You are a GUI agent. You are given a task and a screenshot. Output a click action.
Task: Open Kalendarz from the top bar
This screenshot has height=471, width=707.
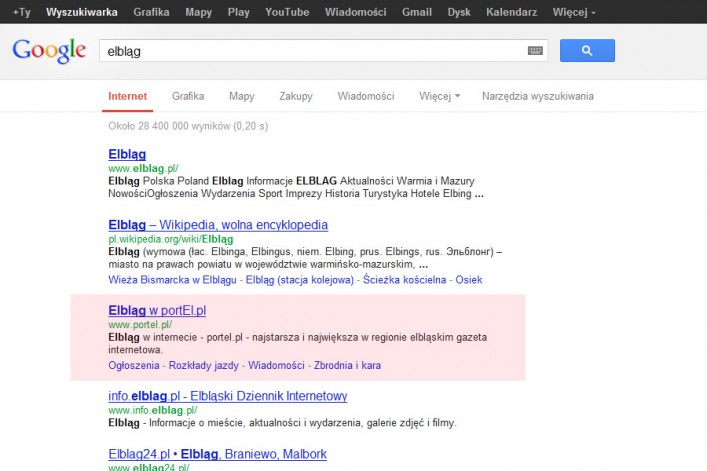pyautogui.click(x=512, y=12)
